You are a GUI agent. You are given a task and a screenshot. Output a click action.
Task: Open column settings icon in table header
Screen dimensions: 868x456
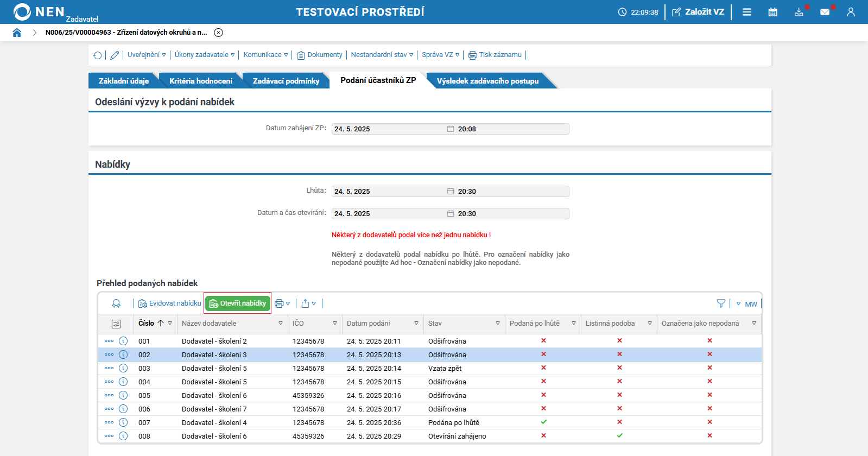click(116, 324)
